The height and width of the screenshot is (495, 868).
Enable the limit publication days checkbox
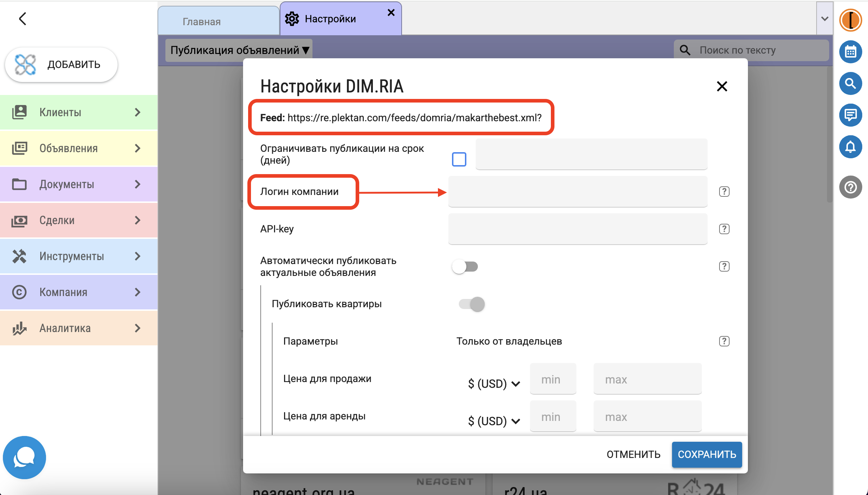(x=459, y=159)
